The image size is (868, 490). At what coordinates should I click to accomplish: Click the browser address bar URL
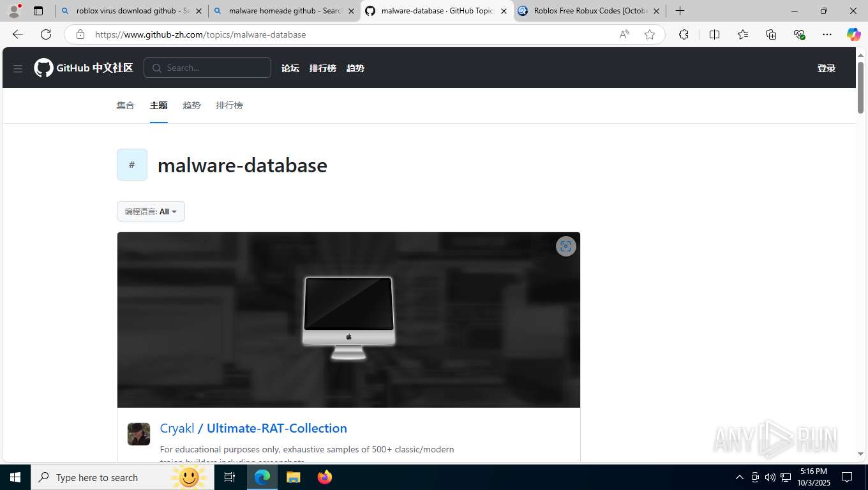coord(200,34)
